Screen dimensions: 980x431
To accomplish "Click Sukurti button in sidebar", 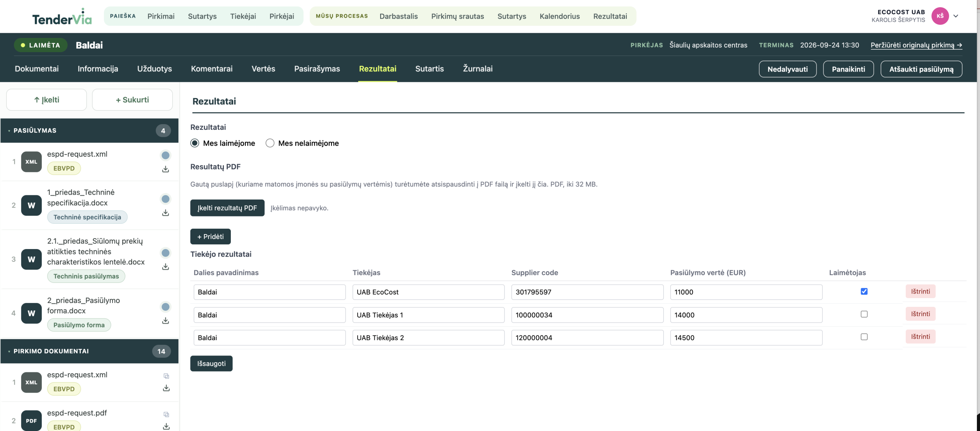I will [132, 100].
